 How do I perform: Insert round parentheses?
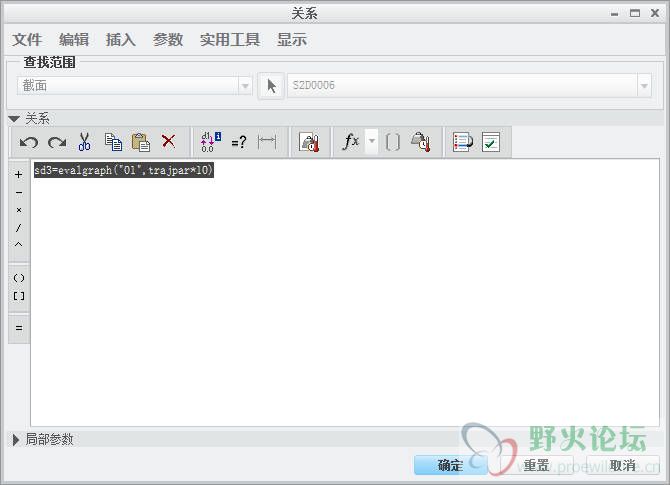pos(19,278)
